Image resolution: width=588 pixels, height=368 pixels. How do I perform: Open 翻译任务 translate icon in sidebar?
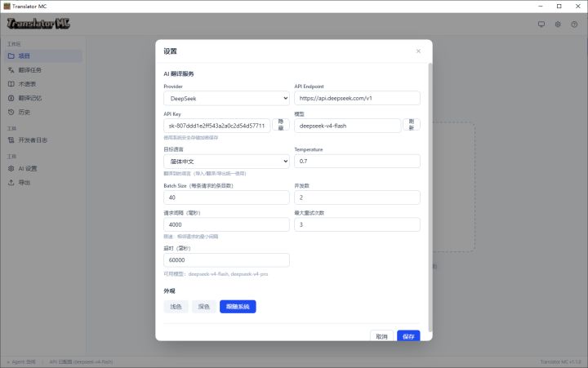pyautogui.click(x=11, y=70)
